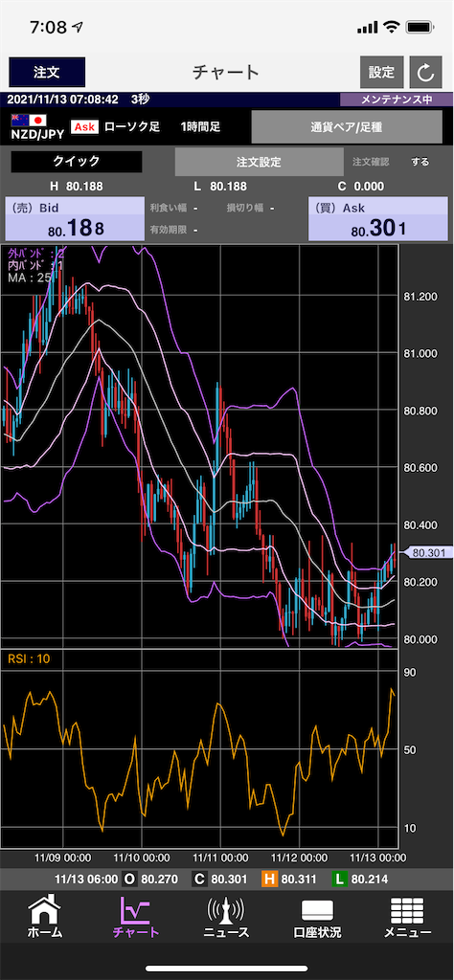Buy at Ask 80.301
The height and width of the screenshot is (980, 454).
tap(378, 219)
